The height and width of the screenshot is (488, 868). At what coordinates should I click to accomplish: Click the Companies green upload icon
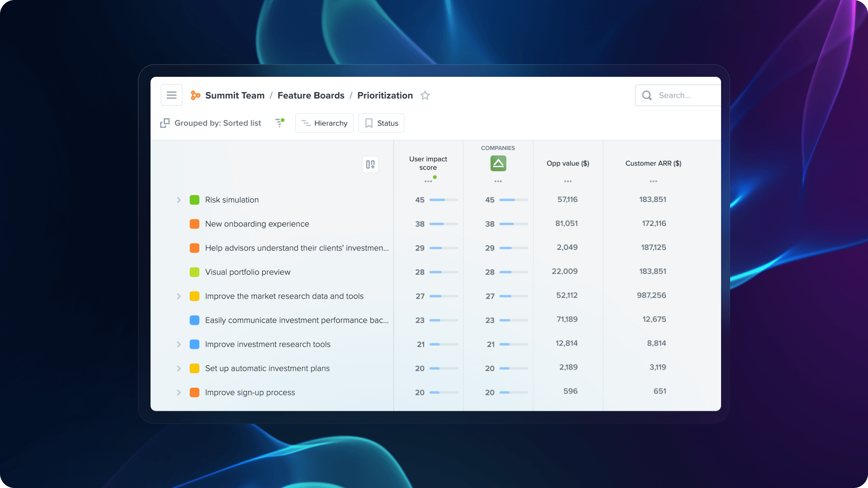(x=498, y=163)
